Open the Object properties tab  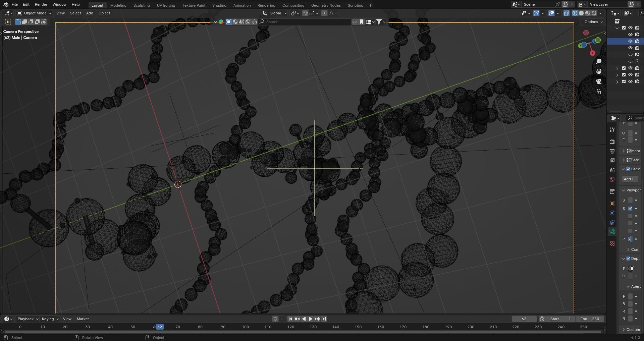(x=612, y=204)
